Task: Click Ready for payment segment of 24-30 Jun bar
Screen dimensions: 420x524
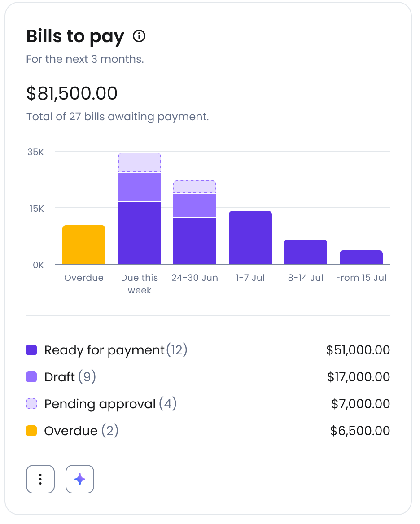Action: pyautogui.click(x=194, y=241)
